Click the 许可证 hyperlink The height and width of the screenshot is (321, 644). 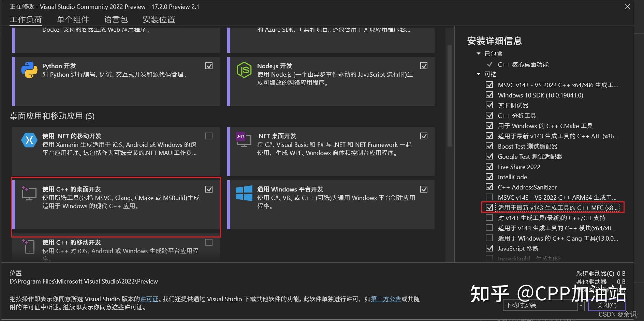pos(149,299)
